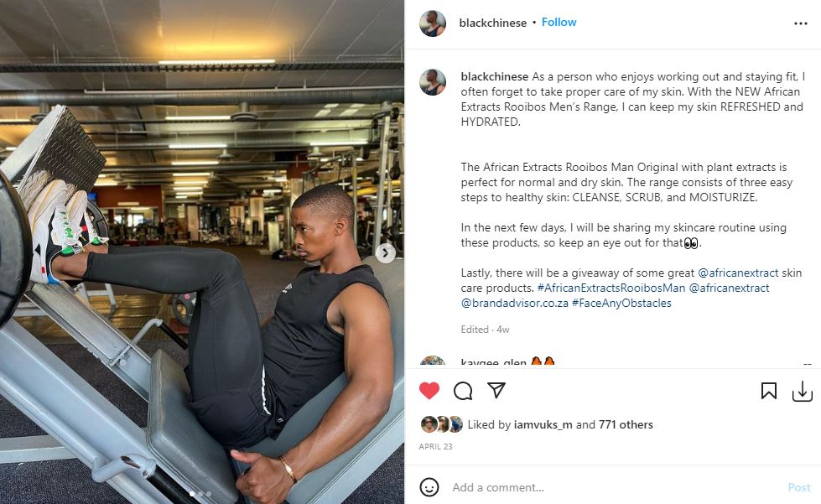View the 771 others who liked
821x504 pixels.
626,424
